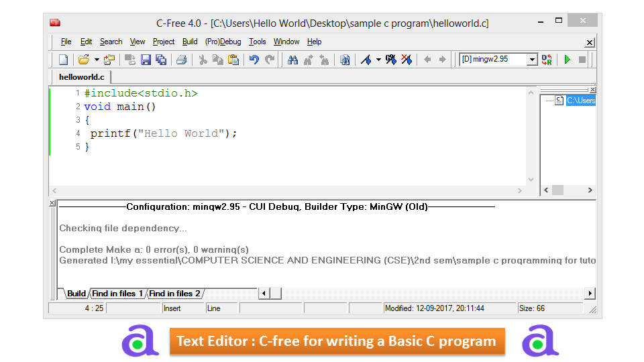The height and width of the screenshot is (362, 644).
Task: Click the editor vertical scrollbar down arrow
Action: 531,180
